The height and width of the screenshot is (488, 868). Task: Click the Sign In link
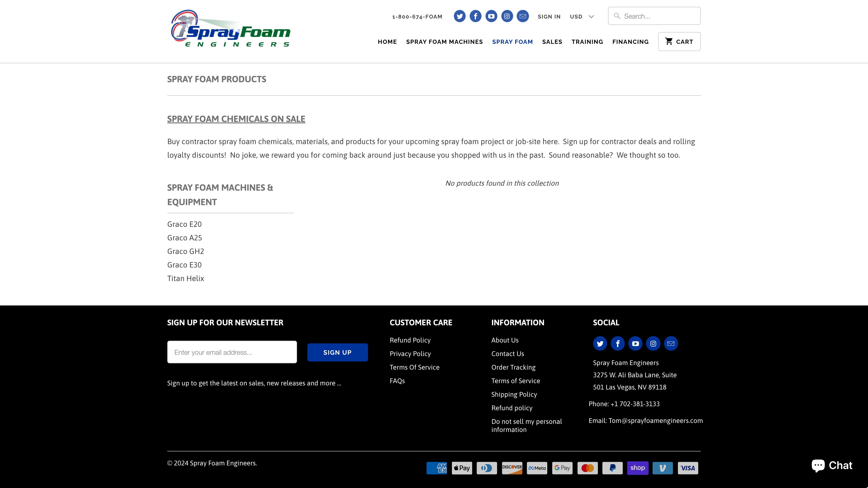point(549,16)
